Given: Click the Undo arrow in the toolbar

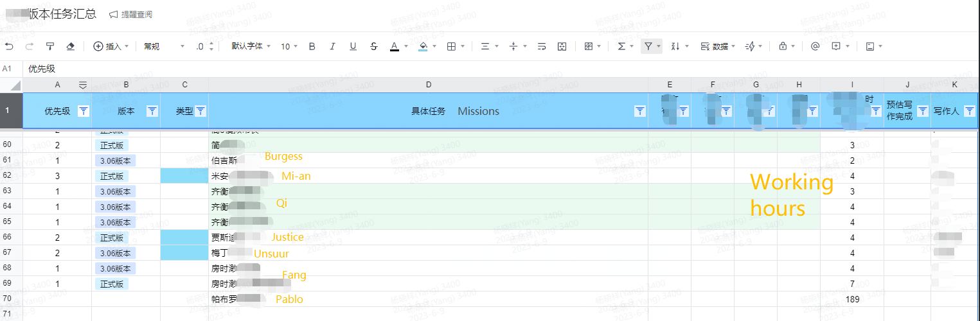Looking at the screenshot, I should tap(9, 46).
